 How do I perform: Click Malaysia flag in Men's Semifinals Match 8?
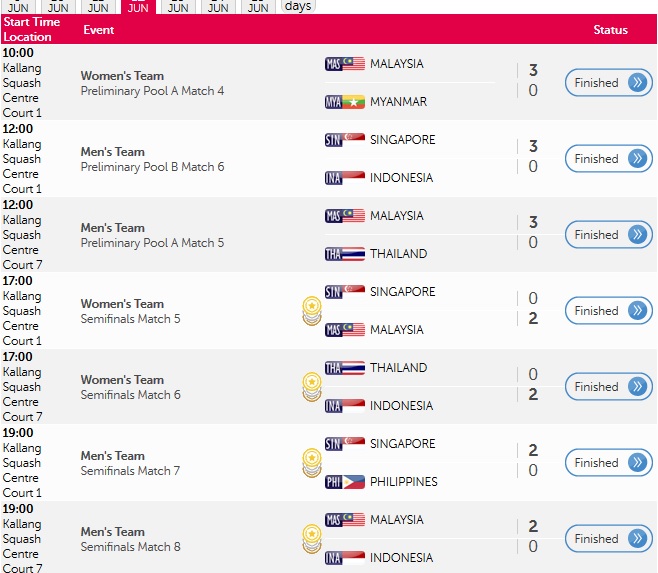coord(345,520)
